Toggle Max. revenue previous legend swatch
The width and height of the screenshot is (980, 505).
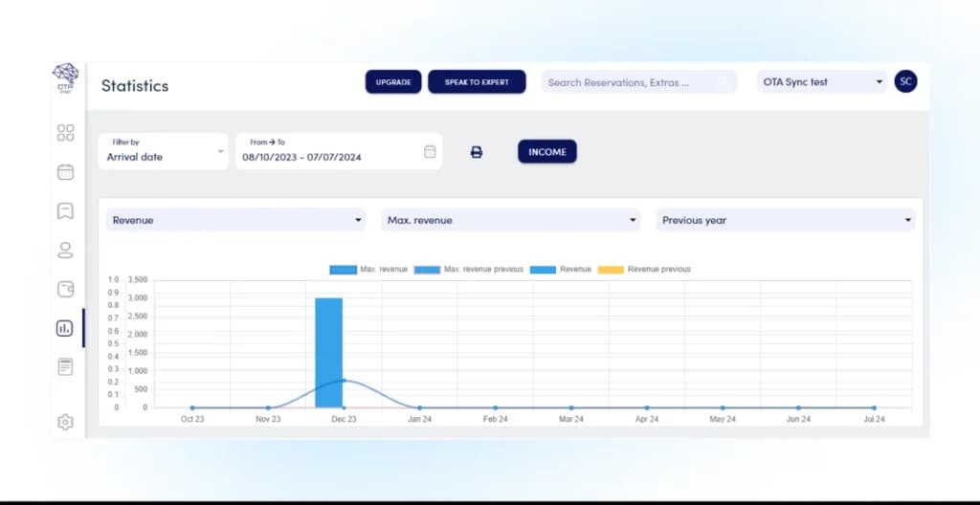pos(427,270)
